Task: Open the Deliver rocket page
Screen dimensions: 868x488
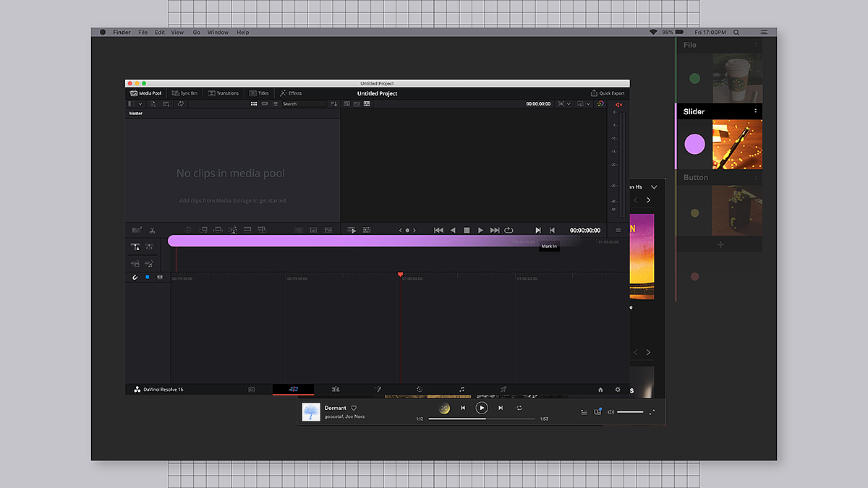Action: point(503,390)
